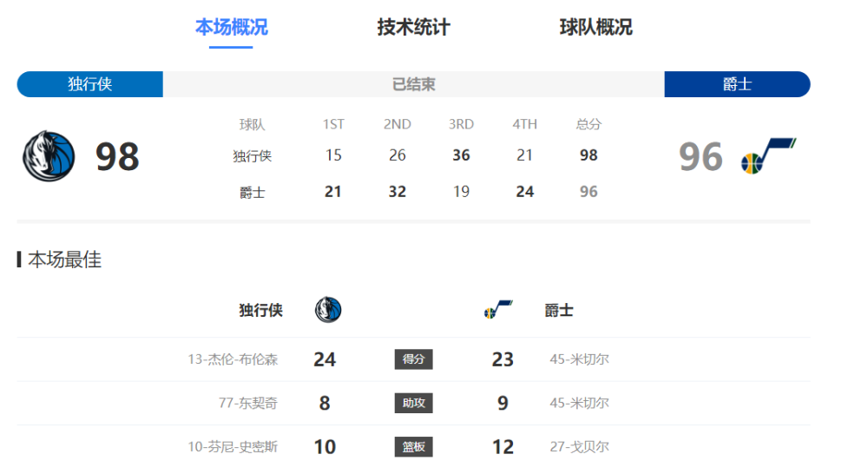
Task: Click the Mavericks big score 98
Action: pos(117,157)
